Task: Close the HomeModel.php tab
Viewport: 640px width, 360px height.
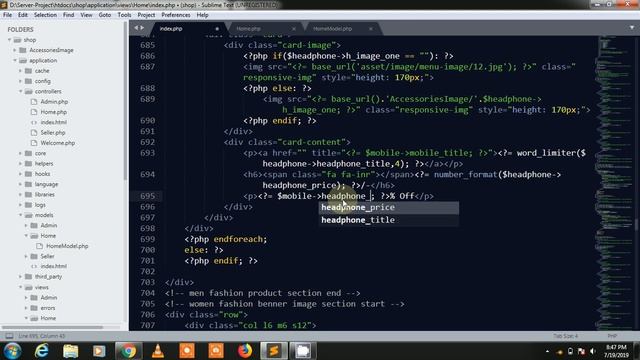Action: (371, 29)
